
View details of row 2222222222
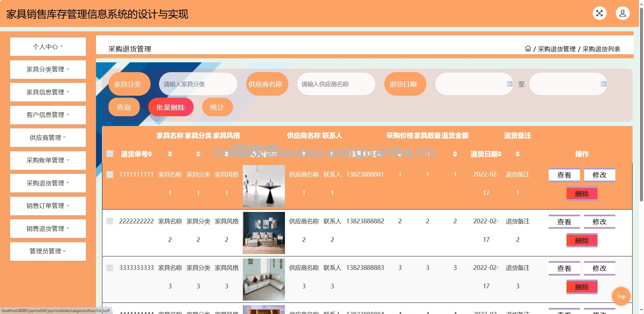pos(564,222)
